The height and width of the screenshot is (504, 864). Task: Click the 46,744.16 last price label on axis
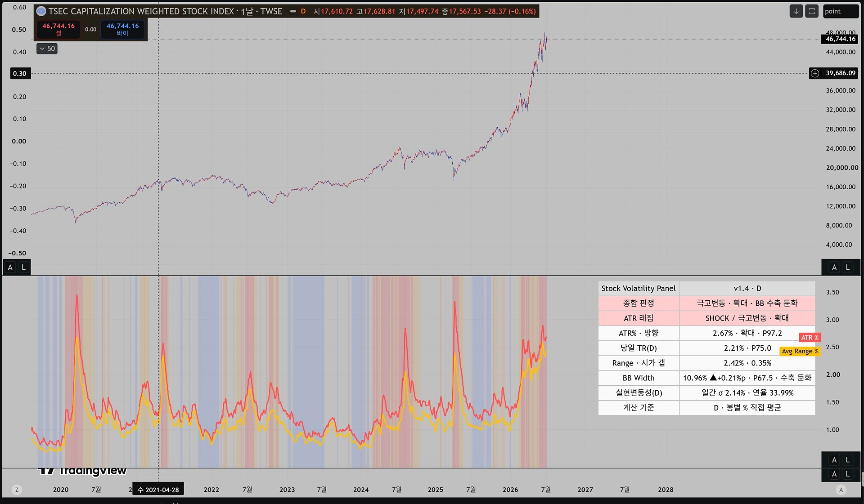point(840,39)
